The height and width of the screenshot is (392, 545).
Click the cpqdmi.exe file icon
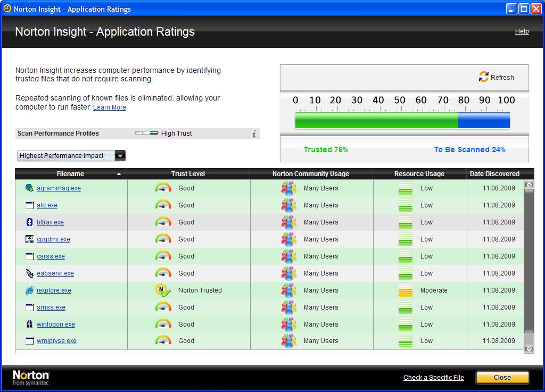(30, 239)
